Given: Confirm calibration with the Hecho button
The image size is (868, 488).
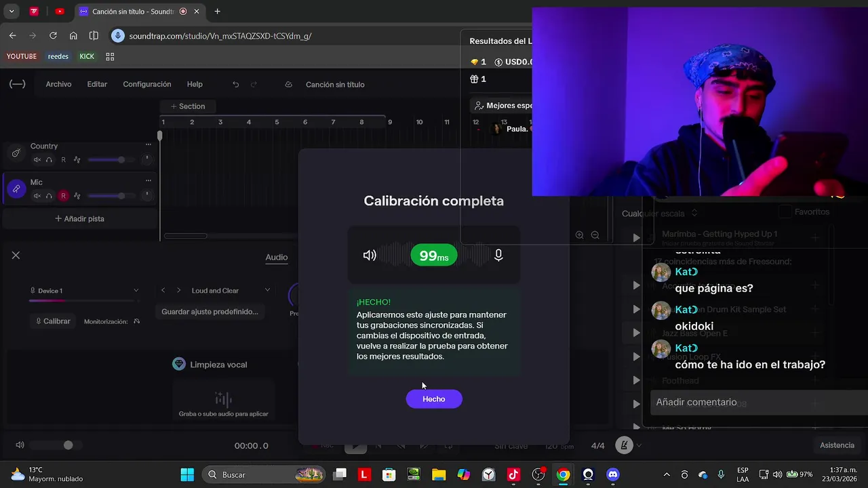Looking at the screenshot, I should (434, 399).
